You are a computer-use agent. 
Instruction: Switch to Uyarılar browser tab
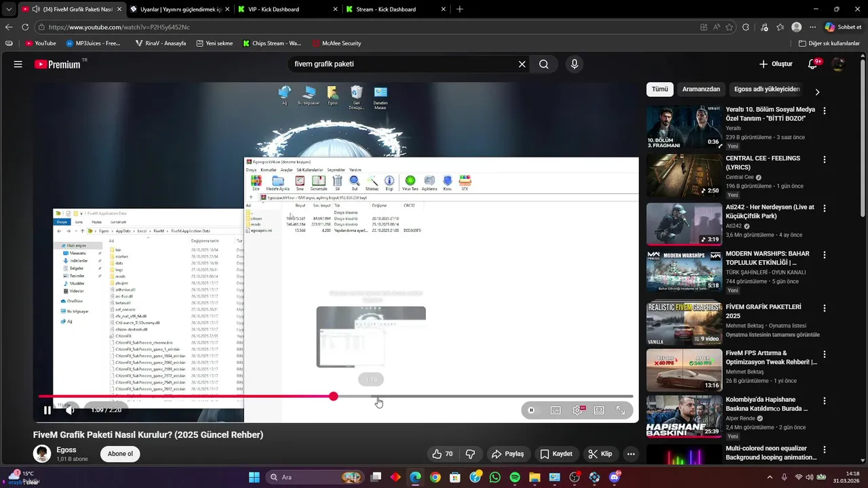tap(180, 9)
